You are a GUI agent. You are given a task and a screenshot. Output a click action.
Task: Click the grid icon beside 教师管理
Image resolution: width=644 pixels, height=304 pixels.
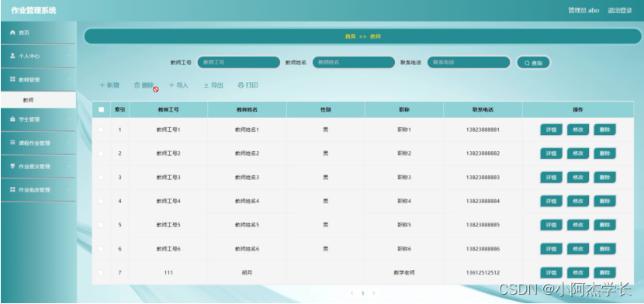tap(12, 79)
